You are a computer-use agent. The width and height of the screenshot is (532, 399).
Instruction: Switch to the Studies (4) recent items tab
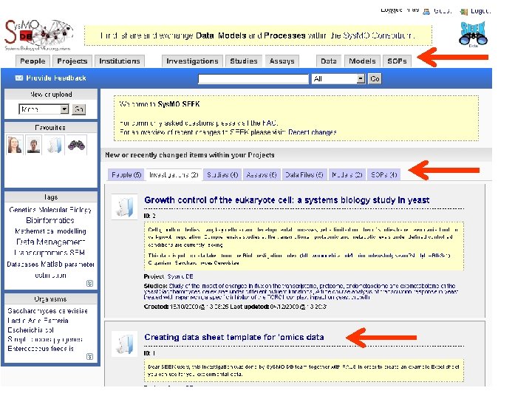(222, 174)
